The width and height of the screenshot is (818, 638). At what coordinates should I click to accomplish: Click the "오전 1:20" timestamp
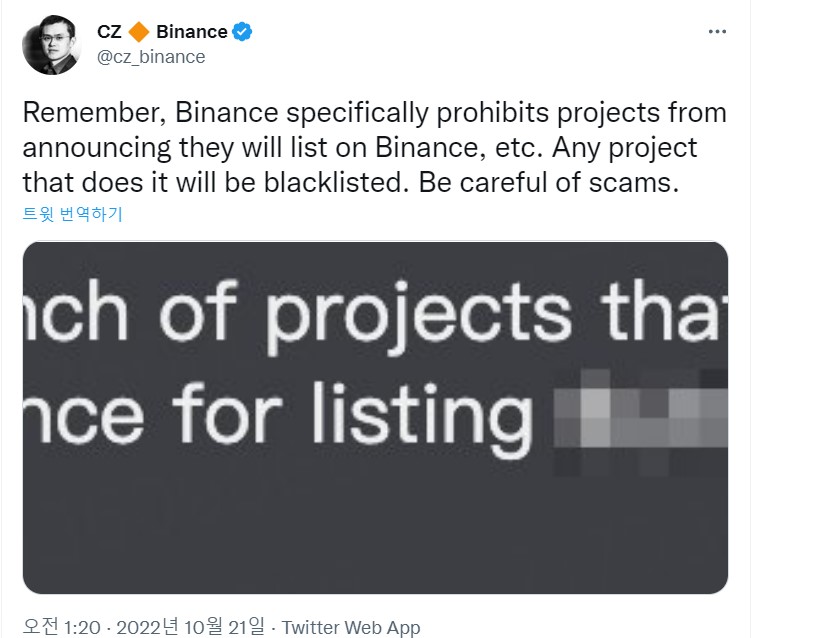point(60,627)
